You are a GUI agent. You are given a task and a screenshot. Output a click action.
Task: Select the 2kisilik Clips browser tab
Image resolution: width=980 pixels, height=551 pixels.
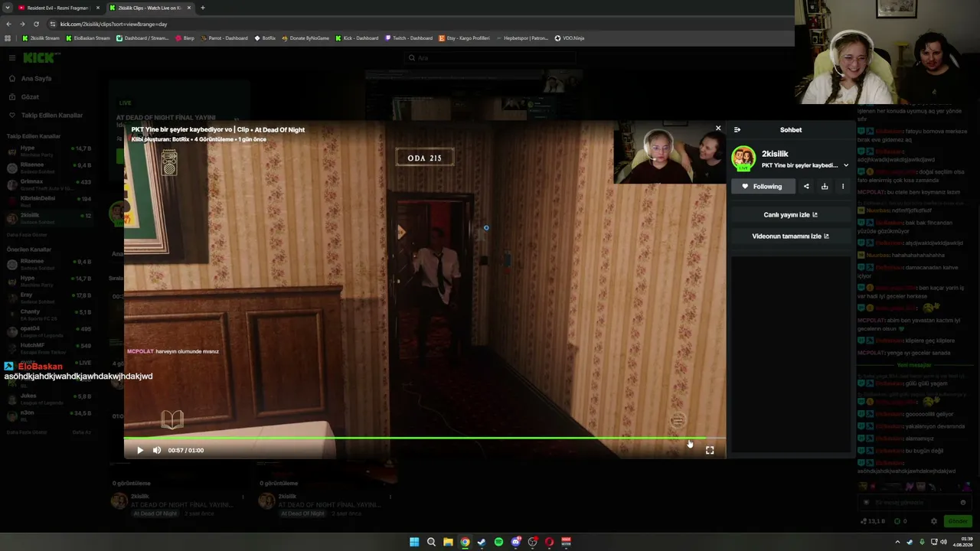149,8
